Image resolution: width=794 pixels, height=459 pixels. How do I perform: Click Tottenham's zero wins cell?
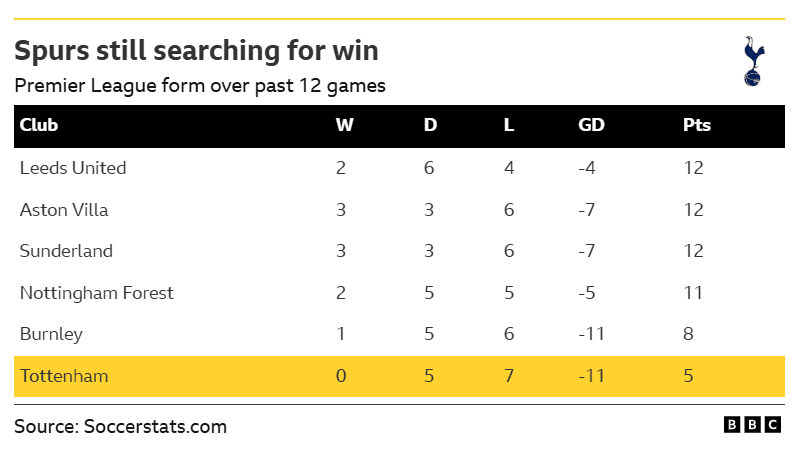pos(341,376)
